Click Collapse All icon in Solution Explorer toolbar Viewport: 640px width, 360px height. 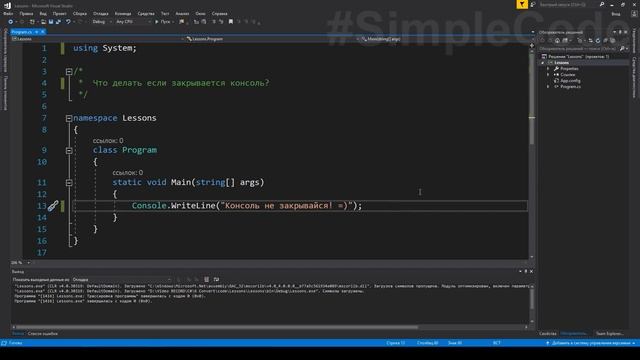point(605,40)
